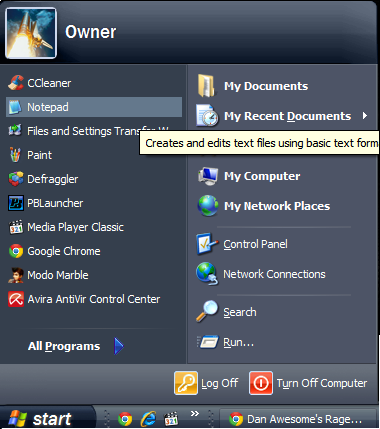This screenshot has height=429, width=380.
Task: Click the Paint label text
Action: tap(39, 155)
